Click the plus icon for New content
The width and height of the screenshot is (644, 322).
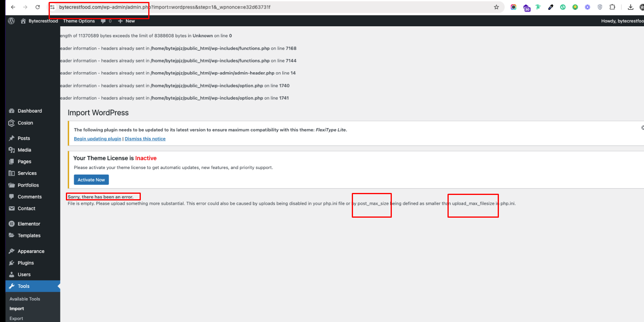tap(120, 21)
